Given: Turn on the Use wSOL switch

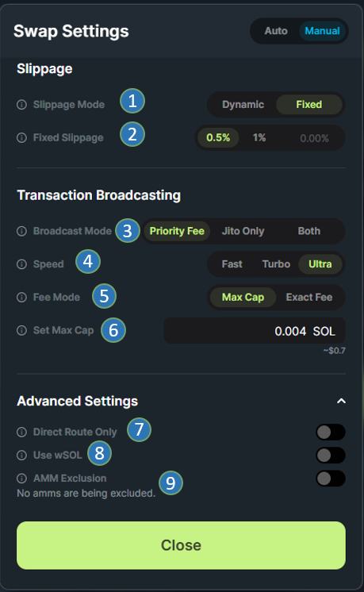Looking at the screenshot, I should click(x=331, y=455).
